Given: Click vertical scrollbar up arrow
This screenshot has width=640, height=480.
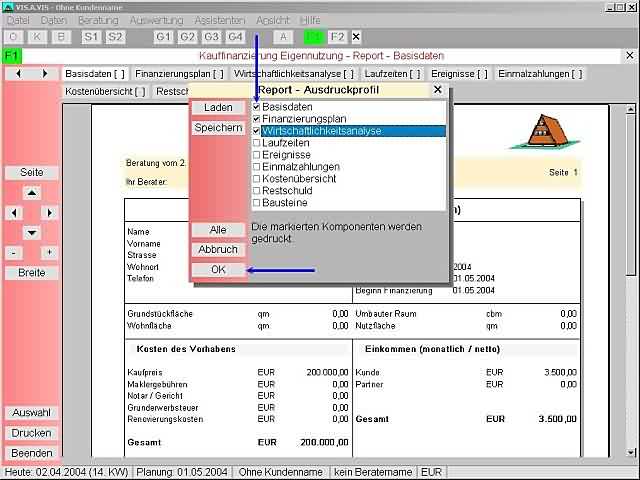Looking at the screenshot, I should 631,109.
